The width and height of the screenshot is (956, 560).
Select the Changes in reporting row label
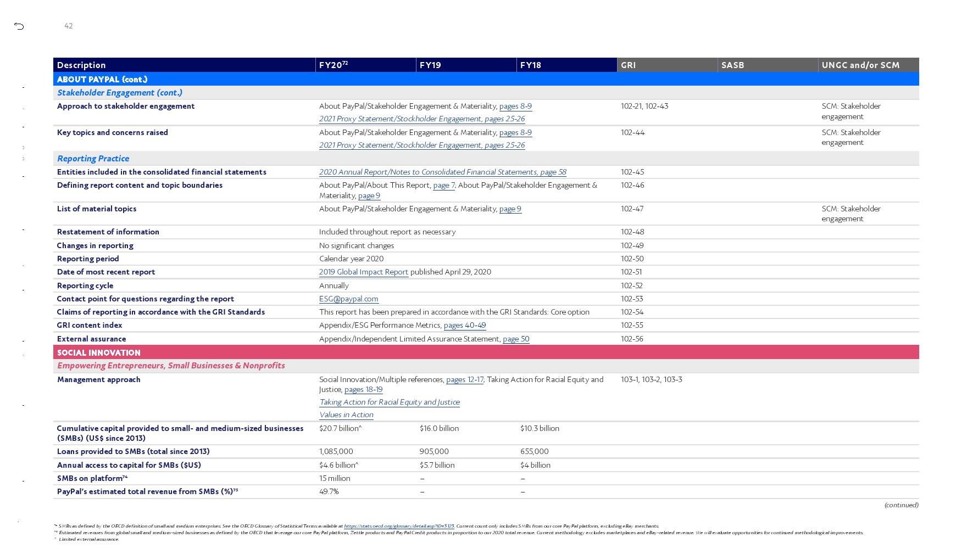pos(95,246)
